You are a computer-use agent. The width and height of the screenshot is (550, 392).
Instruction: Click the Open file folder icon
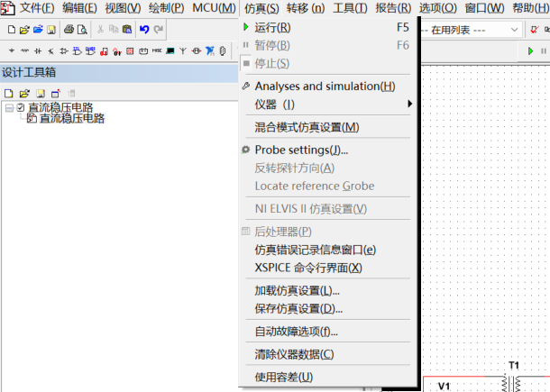tap(24, 30)
